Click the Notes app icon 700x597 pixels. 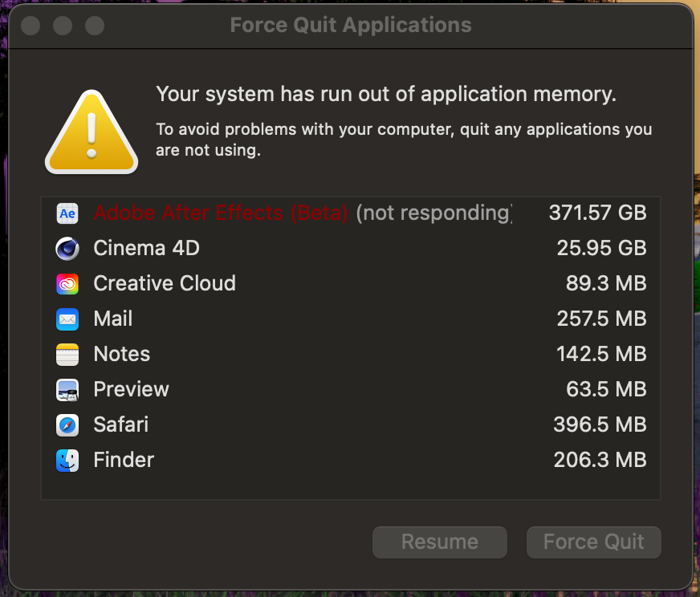[x=67, y=354]
